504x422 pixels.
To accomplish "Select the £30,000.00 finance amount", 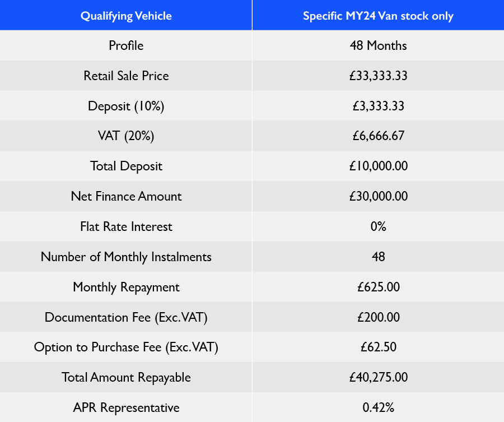I will [x=378, y=197].
